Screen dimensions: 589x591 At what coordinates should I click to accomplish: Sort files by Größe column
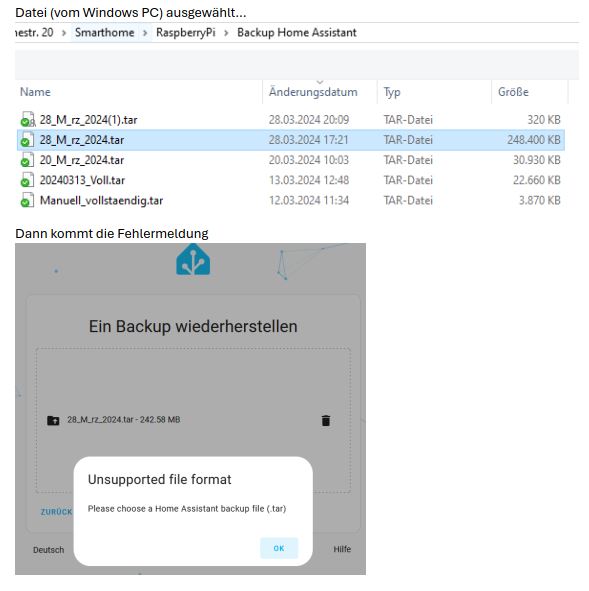pos(513,92)
